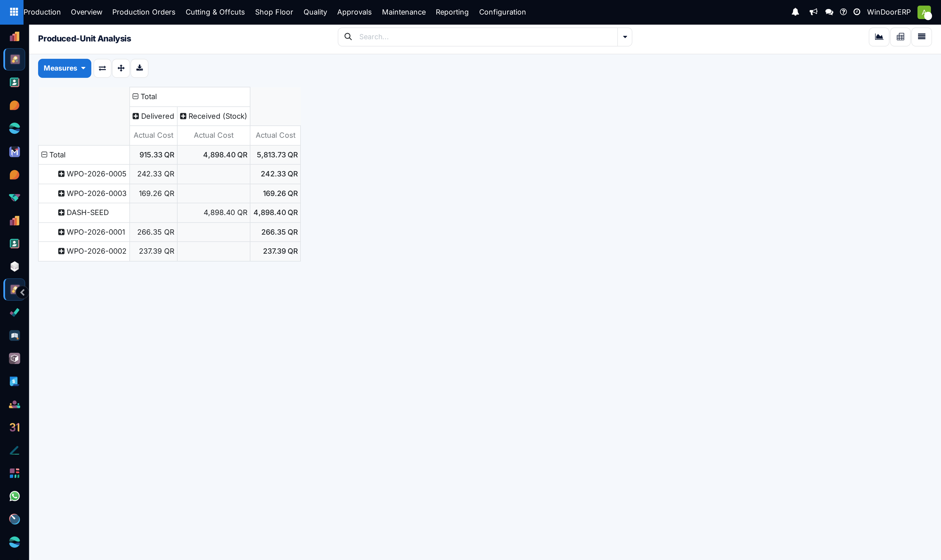The height and width of the screenshot is (560, 941).
Task: Open the megaphone announcements icon
Action: click(x=813, y=12)
